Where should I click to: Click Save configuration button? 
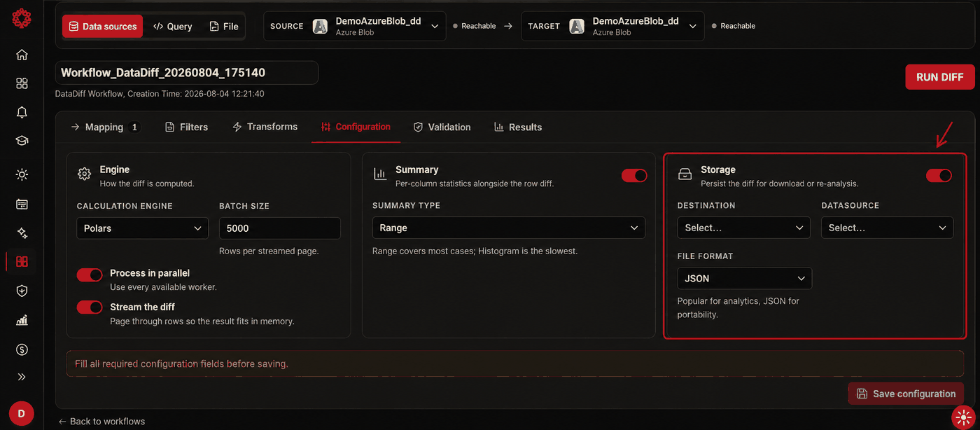coord(906,394)
